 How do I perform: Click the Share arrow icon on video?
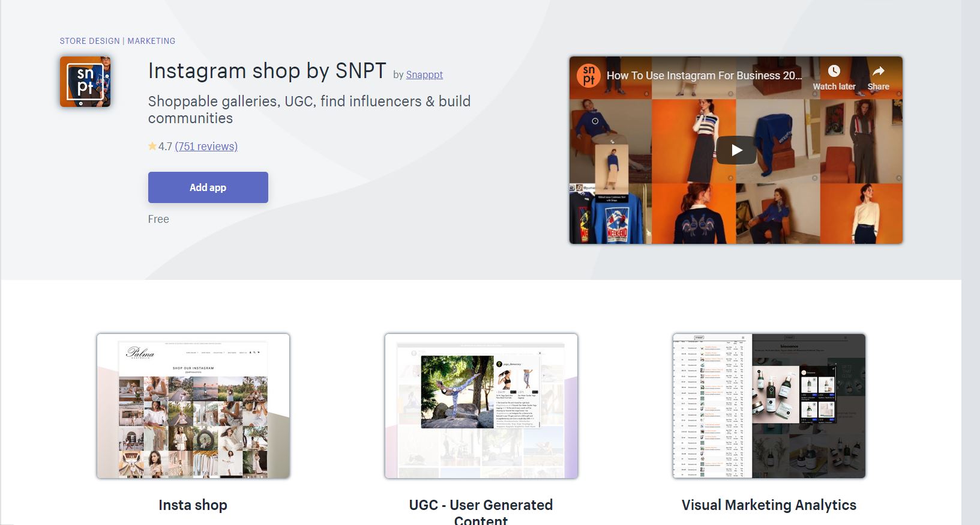(x=878, y=71)
